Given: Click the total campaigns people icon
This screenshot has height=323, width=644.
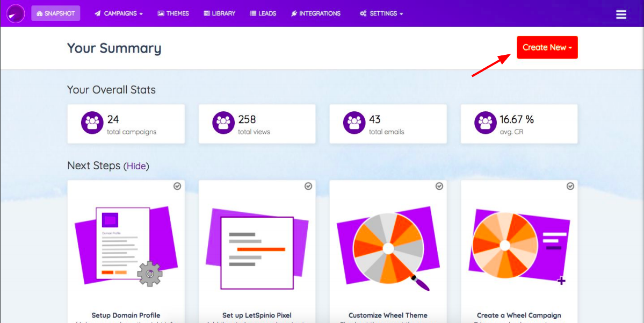Looking at the screenshot, I should [x=92, y=123].
